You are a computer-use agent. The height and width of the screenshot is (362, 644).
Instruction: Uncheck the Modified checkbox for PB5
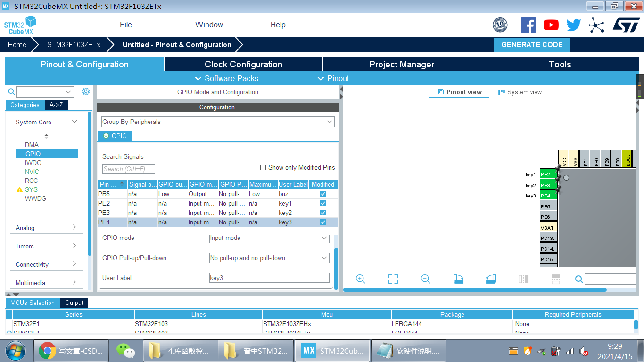point(322,194)
